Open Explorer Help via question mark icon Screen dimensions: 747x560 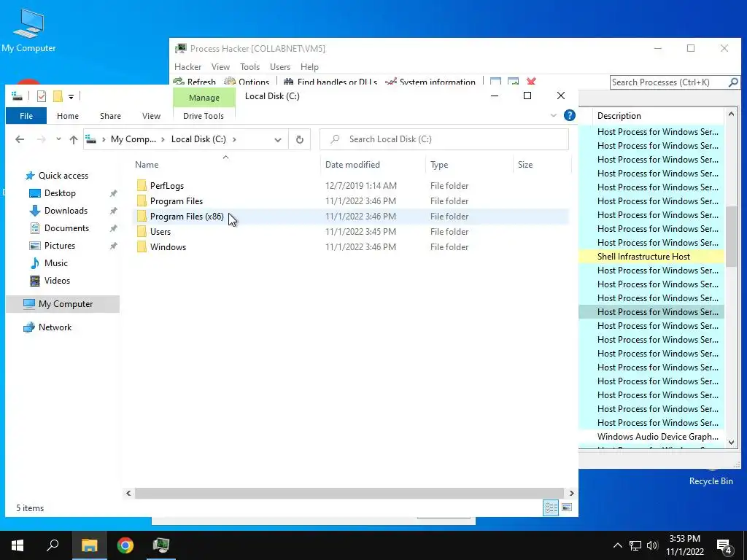(x=569, y=115)
